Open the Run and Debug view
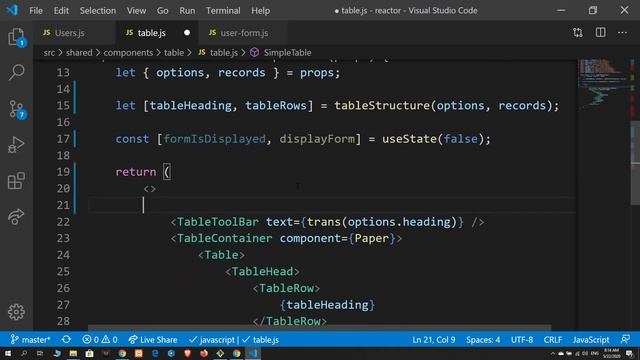This screenshot has height=360, width=640. (x=16, y=145)
